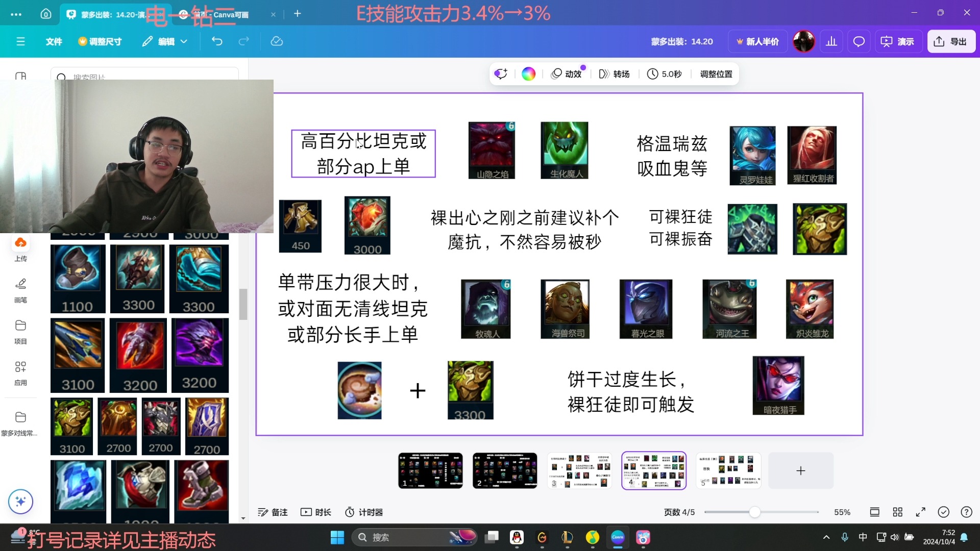Switch to grid view of pages
The width and height of the screenshot is (980, 551).
pyautogui.click(x=898, y=512)
